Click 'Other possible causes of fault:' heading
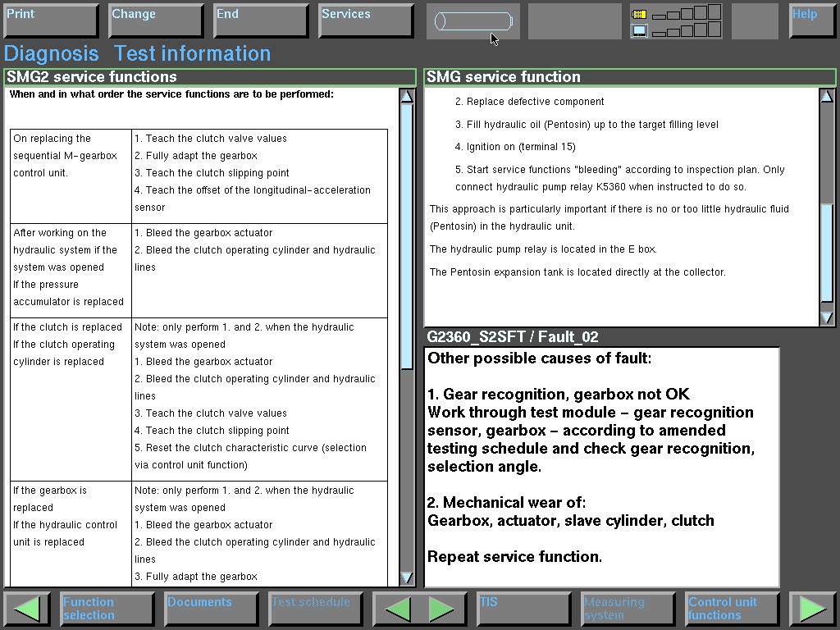Screen dimensions: 840x630 tap(540, 358)
